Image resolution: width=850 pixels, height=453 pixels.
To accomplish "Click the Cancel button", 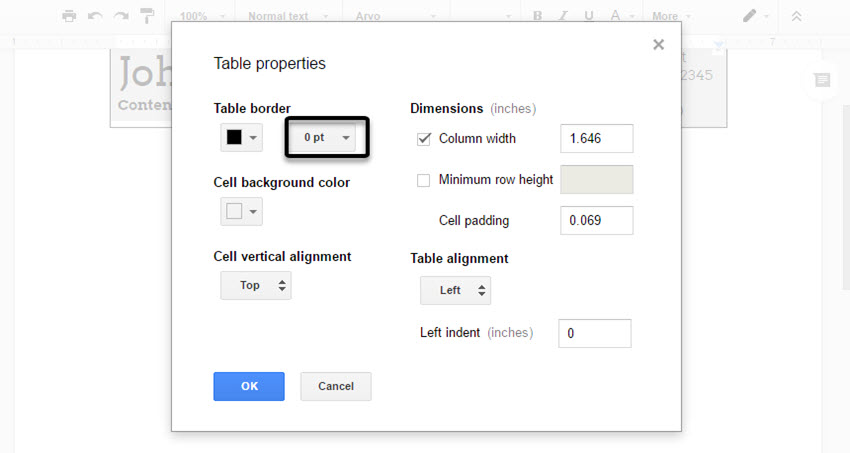I will [336, 386].
